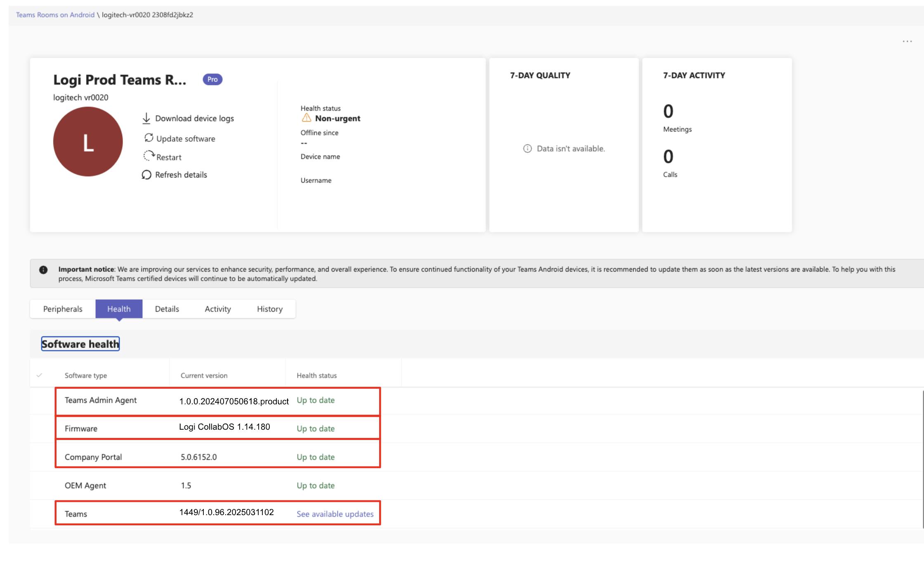
Task: Click the Important notice info icon
Action: pyautogui.click(x=43, y=270)
